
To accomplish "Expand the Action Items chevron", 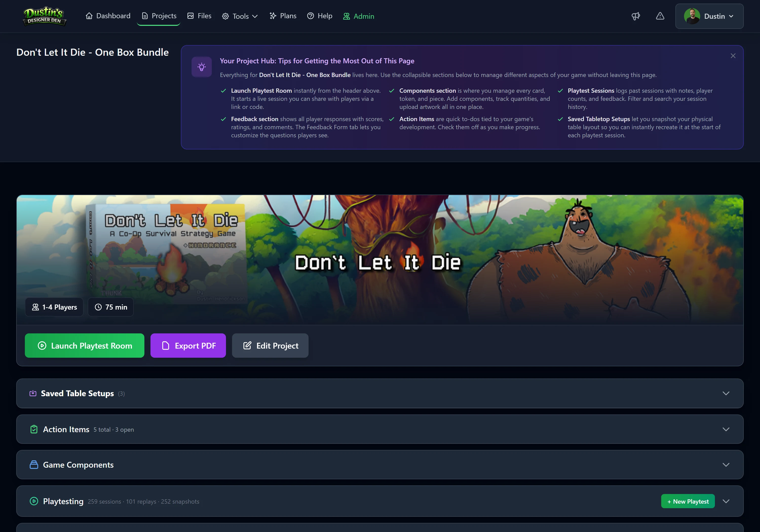I will (x=726, y=429).
